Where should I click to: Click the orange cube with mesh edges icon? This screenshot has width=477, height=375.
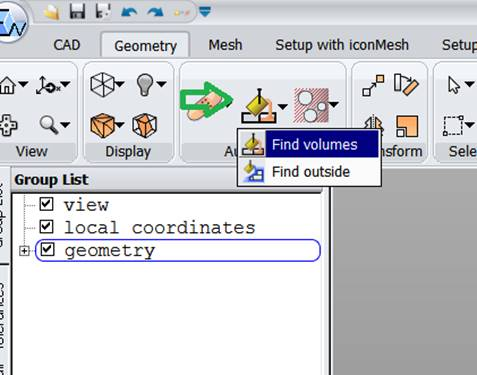pos(145,125)
